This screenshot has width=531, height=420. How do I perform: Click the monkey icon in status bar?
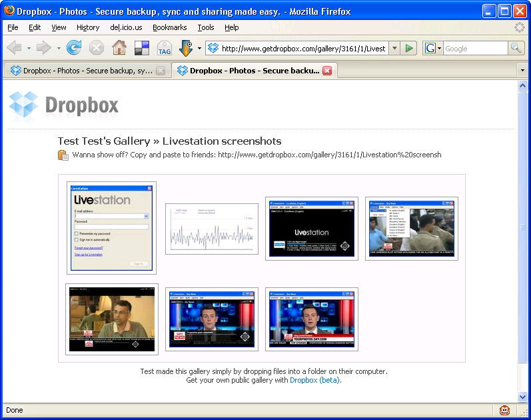click(x=504, y=411)
